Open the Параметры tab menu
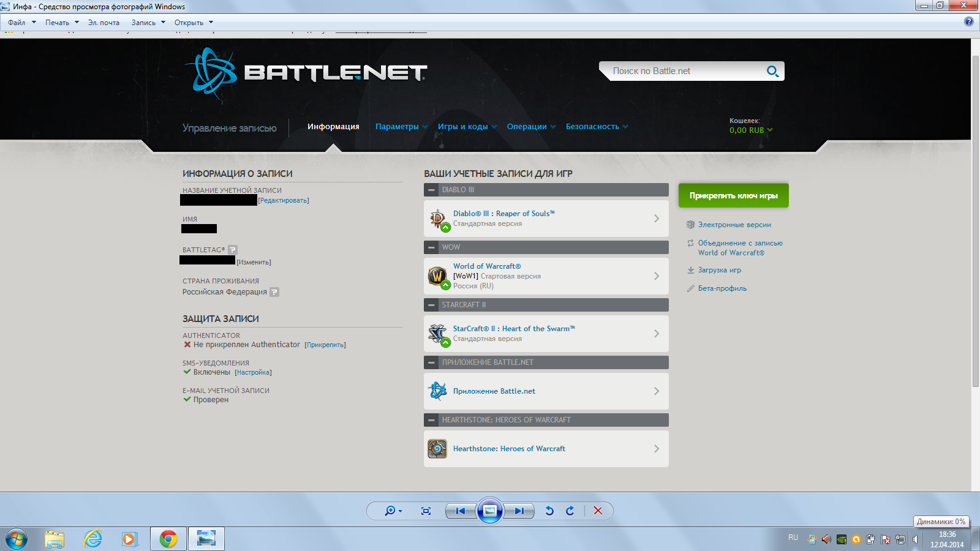The height and width of the screenshot is (551, 980). (401, 127)
